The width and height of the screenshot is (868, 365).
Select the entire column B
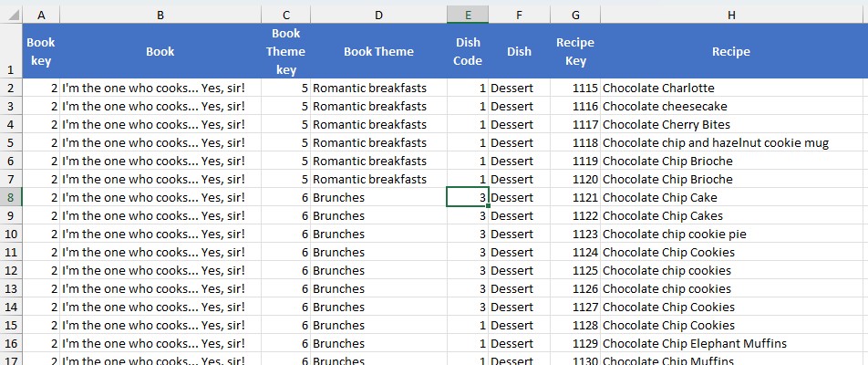click(160, 15)
